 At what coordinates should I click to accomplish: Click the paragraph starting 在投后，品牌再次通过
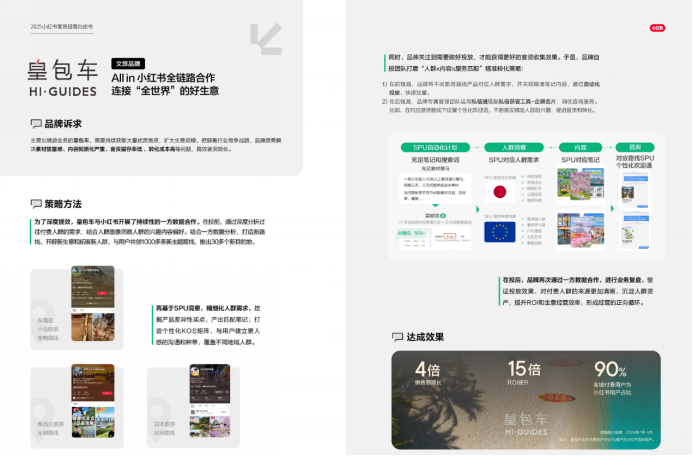pos(578,291)
